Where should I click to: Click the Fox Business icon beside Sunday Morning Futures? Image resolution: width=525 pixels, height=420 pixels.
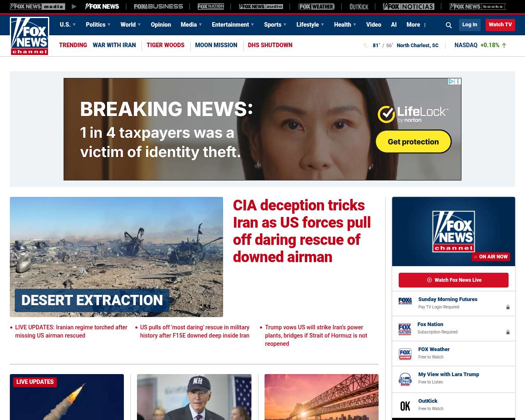pos(405,301)
